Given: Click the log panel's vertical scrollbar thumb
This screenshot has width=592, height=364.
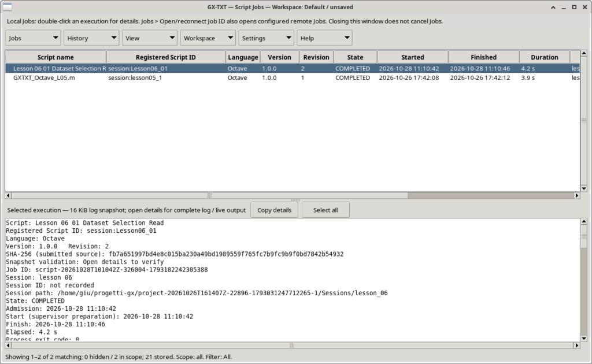Looking at the screenshot, I should [584, 236].
